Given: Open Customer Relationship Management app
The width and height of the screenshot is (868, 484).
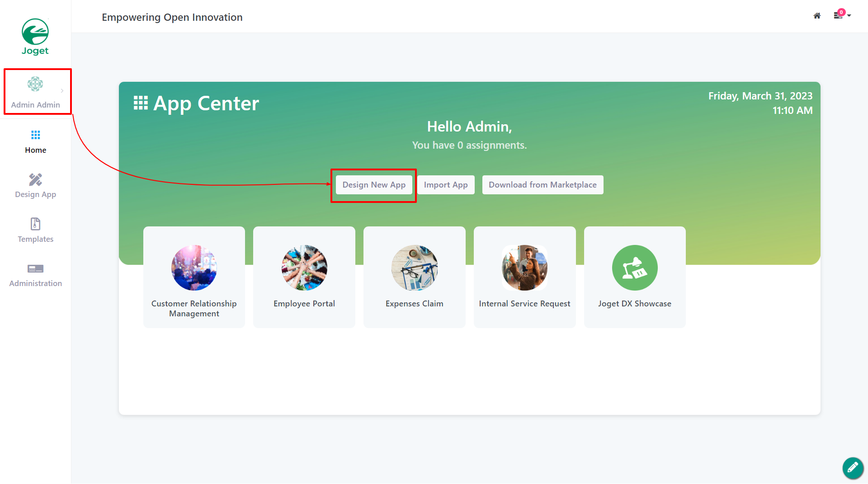Looking at the screenshot, I should (194, 277).
